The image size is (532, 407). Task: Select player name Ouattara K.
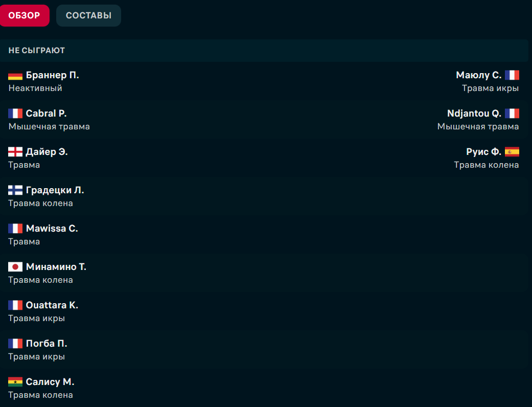tap(52, 305)
